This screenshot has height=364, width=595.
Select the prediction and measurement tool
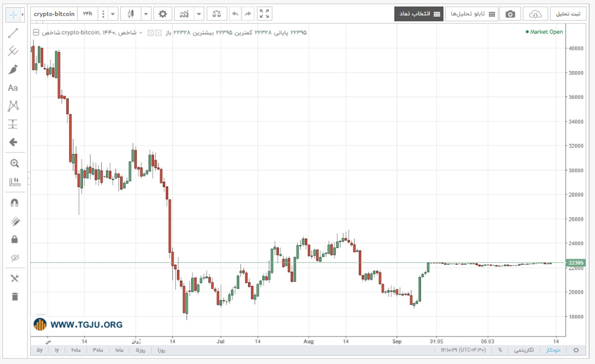13,124
